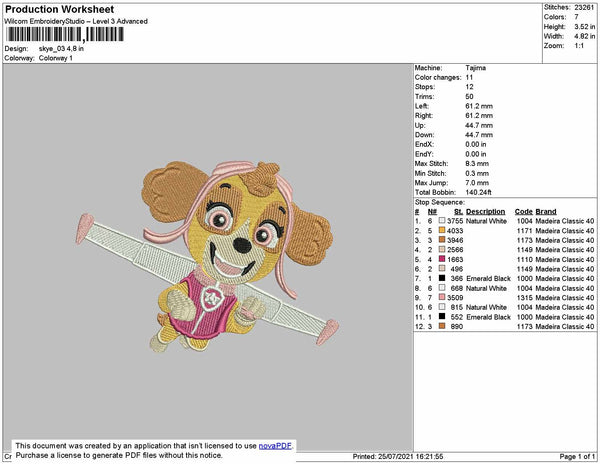Click the Down label in machine details
Image resolution: width=600 pixels, height=464 pixels.
click(424, 135)
